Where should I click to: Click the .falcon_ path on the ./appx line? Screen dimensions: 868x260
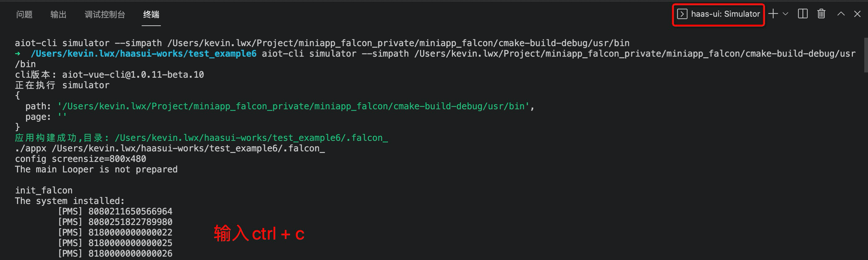click(x=188, y=148)
